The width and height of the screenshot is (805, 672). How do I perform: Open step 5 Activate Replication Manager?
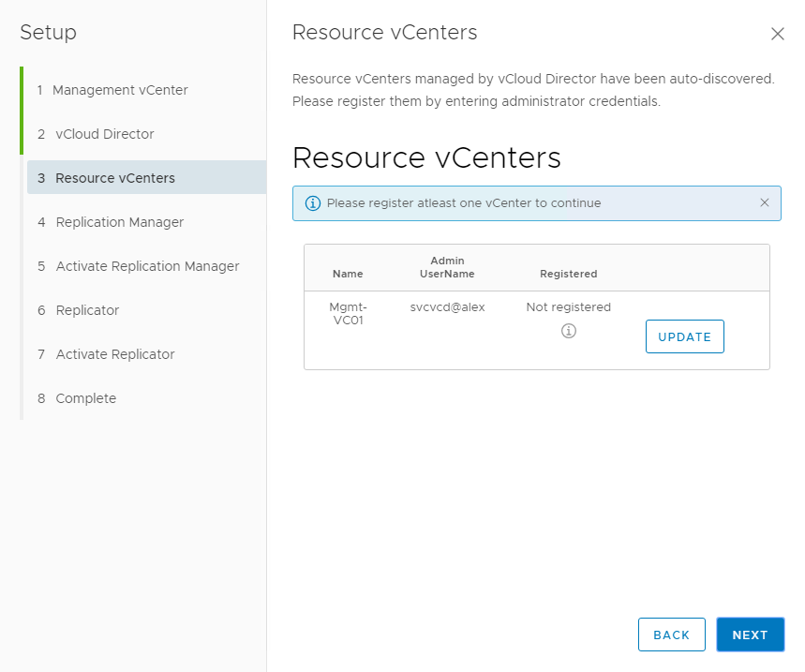coord(147,266)
